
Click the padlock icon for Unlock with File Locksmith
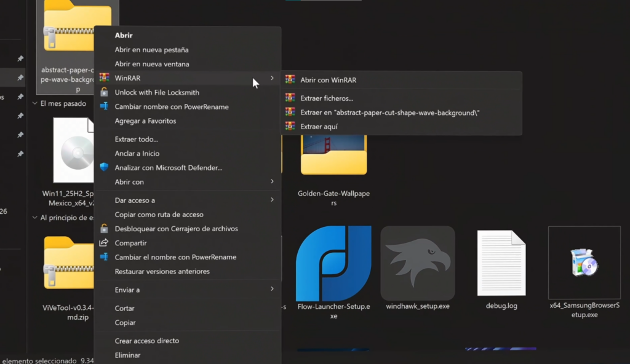point(104,92)
